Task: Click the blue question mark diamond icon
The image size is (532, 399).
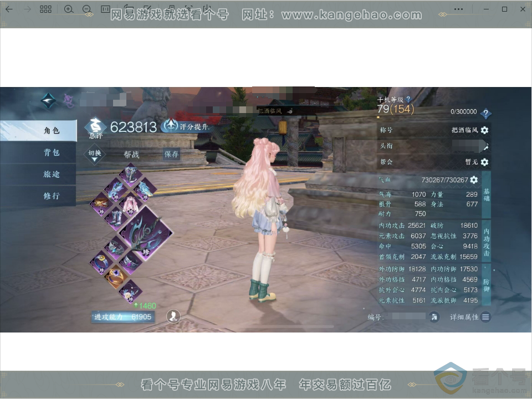Action: coord(486,113)
